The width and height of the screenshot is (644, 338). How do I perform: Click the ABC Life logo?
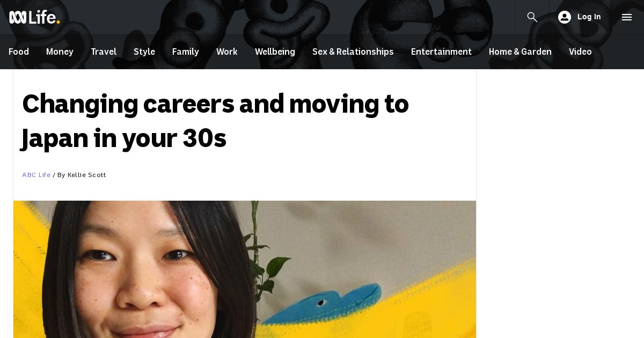coord(34,17)
